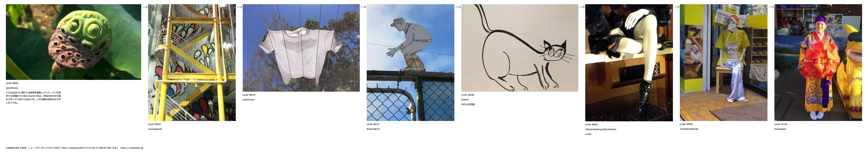The width and height of the screenshot is (868, 152).
Task: Click arrow between shirt and silhouette photos
Action: pos(363,7)
